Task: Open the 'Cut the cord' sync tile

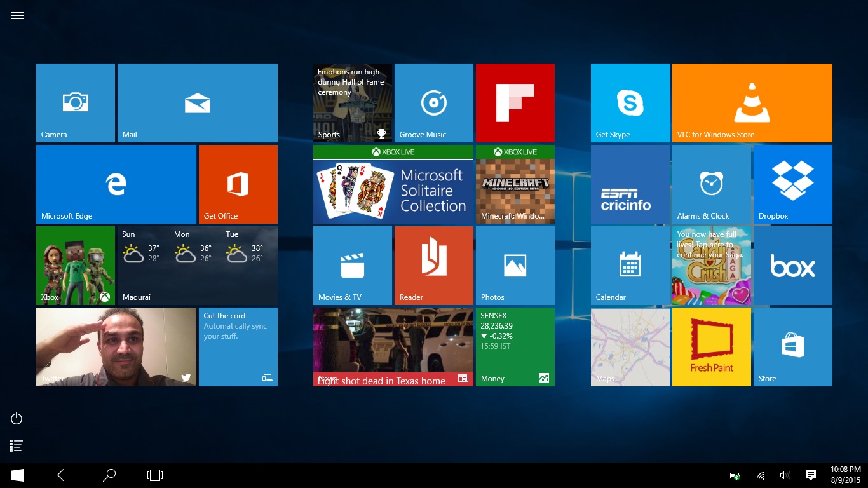Action: (x=238, y=347)
